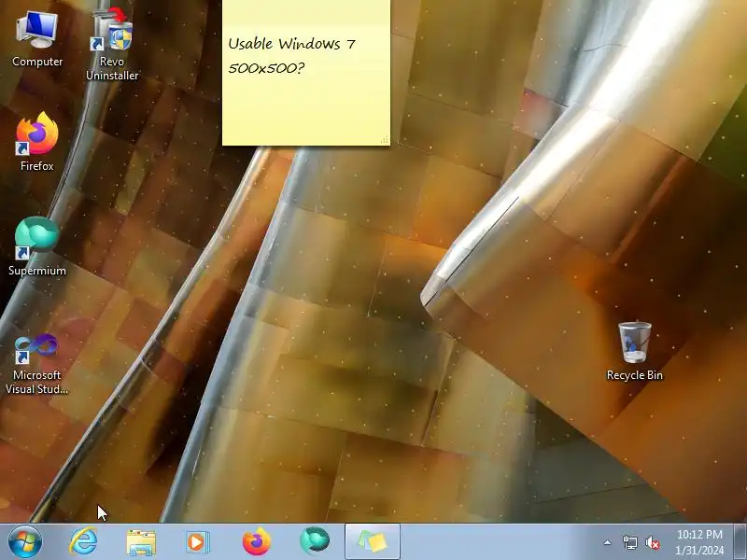Viewport: 747px width, 560px height.
Task: Click the 'Recycle Bin' label text
Action: (x=635, y=375)
